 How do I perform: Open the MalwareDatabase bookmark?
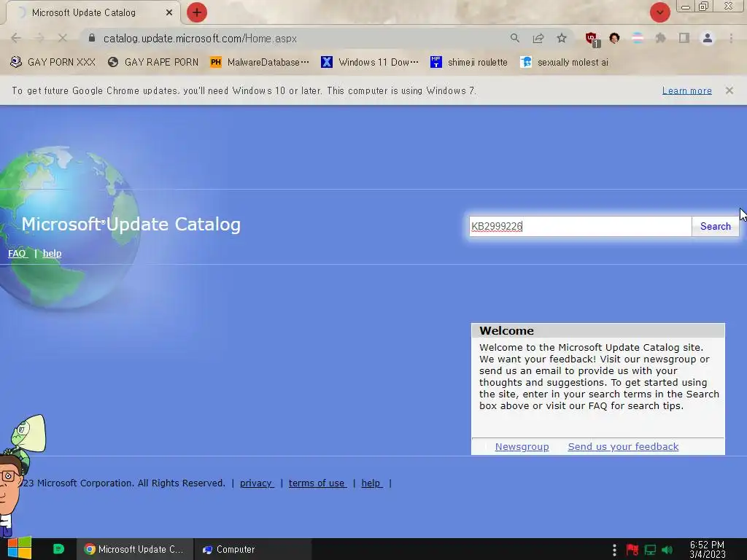point(260,63)
